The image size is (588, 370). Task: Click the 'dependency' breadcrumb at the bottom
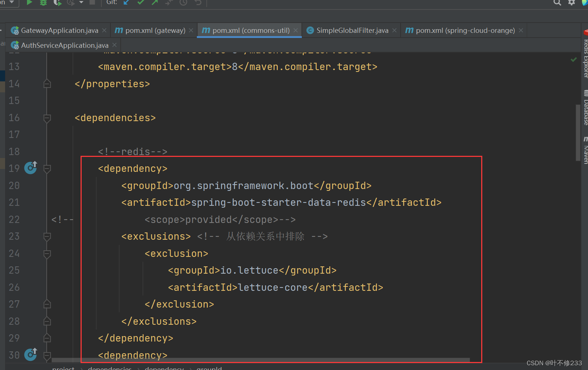164,368
